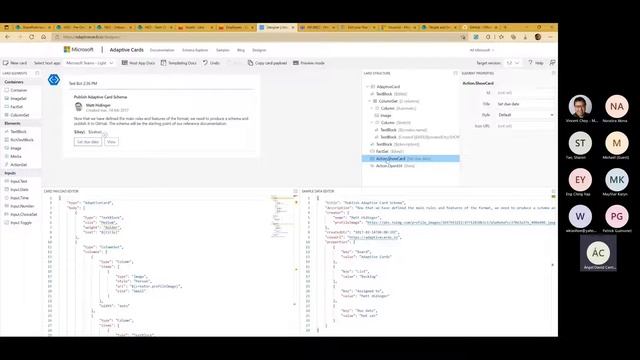Select Input.Toggle element in Inputs
This screenshot has width=640, height=360.
click(x=21, y=223)
